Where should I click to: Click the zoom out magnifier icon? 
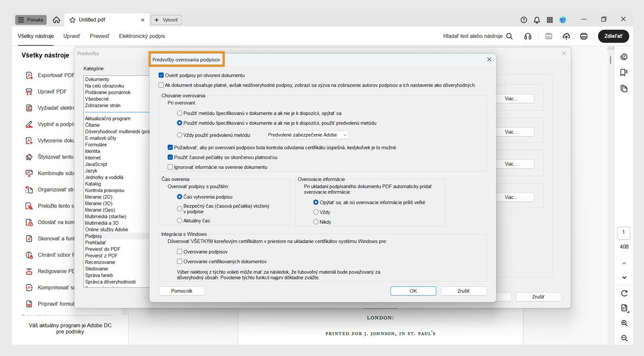624,338
